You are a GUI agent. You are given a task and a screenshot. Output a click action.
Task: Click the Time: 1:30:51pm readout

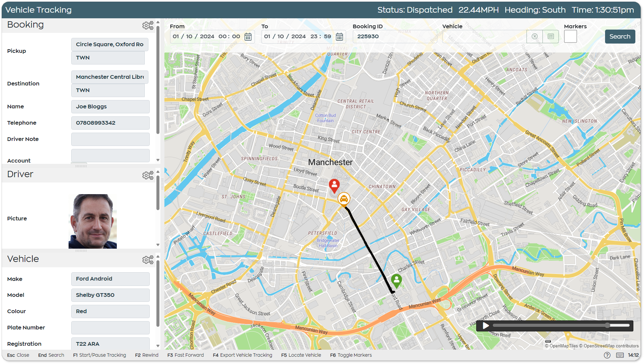coord(603,10)
